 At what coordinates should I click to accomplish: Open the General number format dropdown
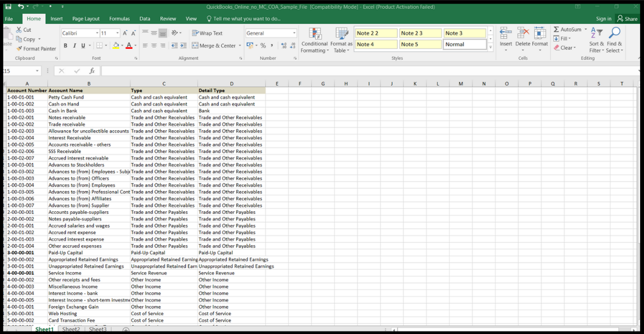pos(294,33)
